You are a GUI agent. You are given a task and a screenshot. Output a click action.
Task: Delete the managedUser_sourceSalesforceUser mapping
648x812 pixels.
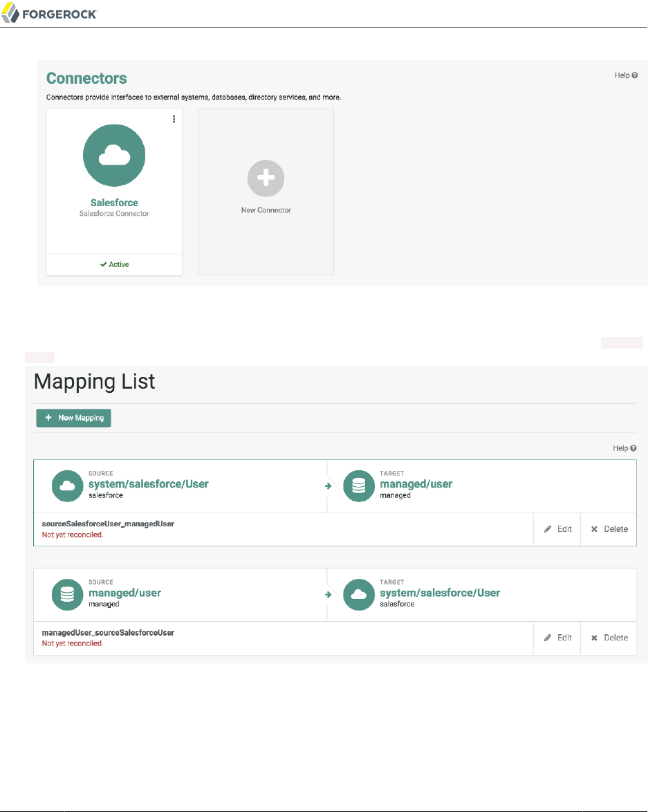609,638
